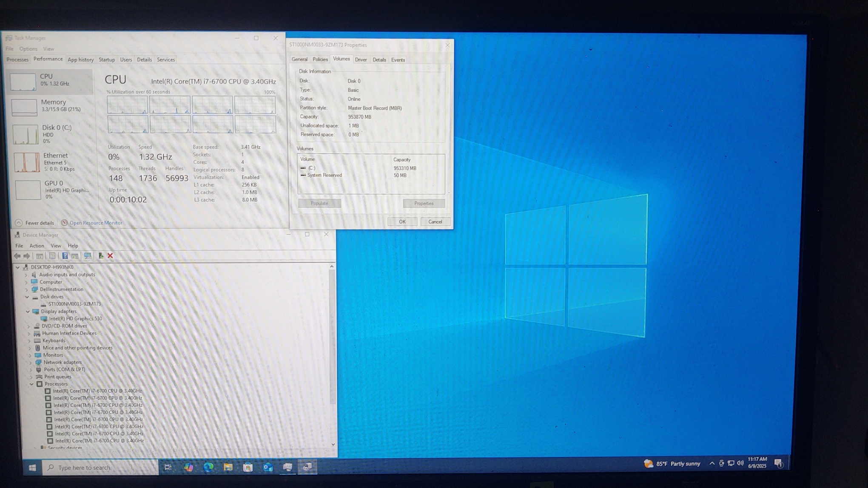Switch to the Driver tab in Properties
Viewport: 868px width, 488px height.
[x=361, y=60]
